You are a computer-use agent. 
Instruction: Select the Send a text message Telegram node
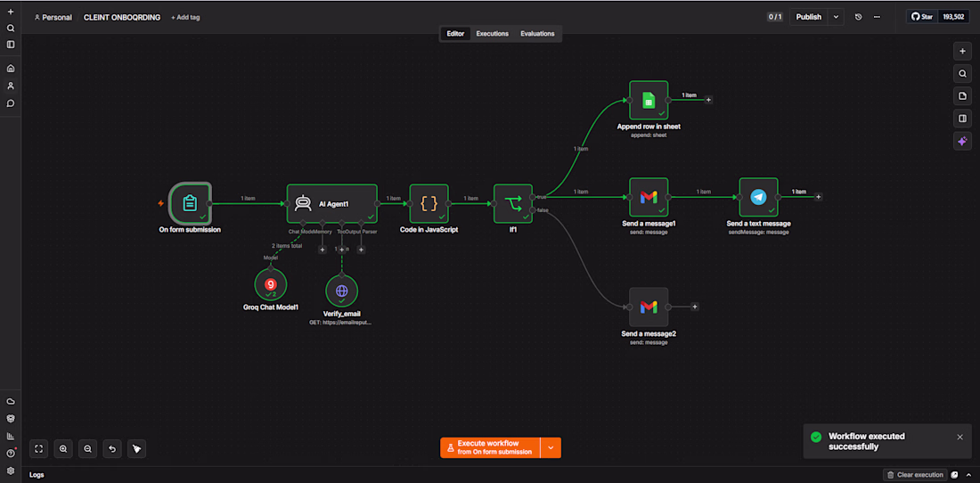click(x=759, y=198)
